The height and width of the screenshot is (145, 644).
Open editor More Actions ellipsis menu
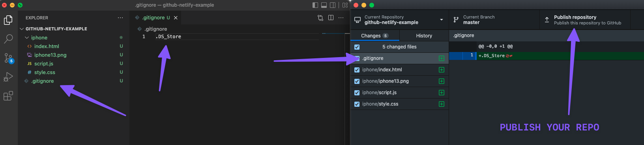point(341,18)
